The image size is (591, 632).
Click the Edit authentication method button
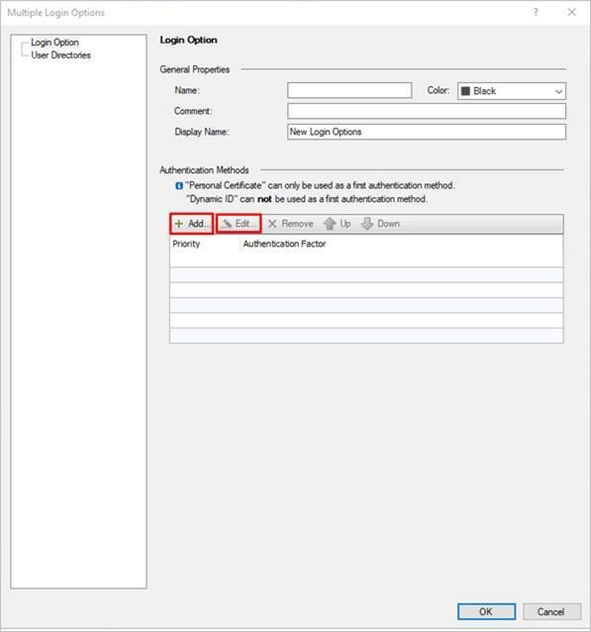click(239, 224)
